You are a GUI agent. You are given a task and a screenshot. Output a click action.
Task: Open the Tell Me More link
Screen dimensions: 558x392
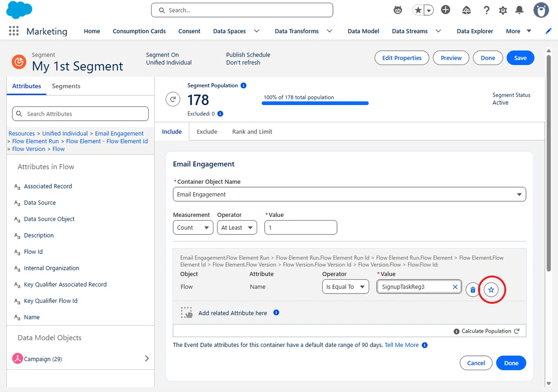click(402, 345)
